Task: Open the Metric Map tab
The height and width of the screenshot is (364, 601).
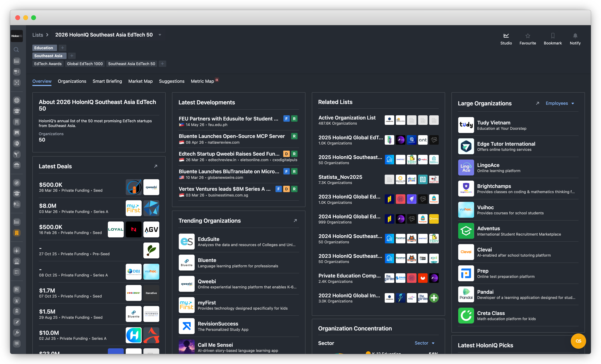Action: click(x=202, y=81)
